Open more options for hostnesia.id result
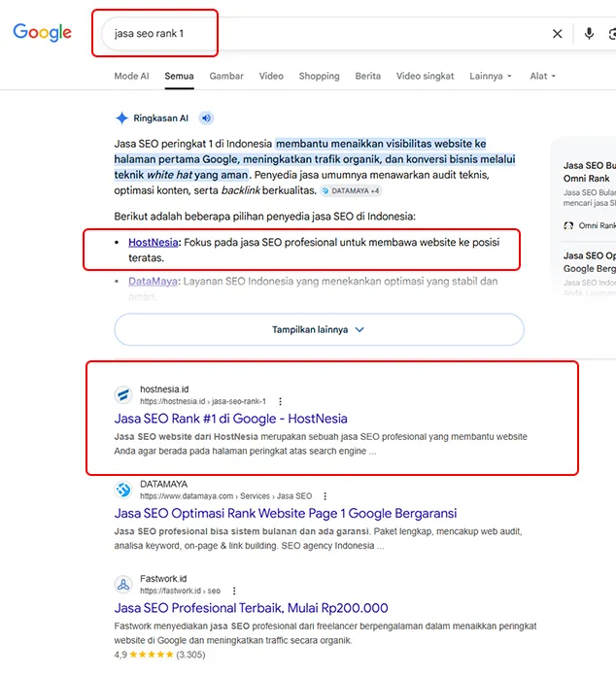The width and height of the screenshot is (616, 676). pyautogui.click(x=281, y=401)
